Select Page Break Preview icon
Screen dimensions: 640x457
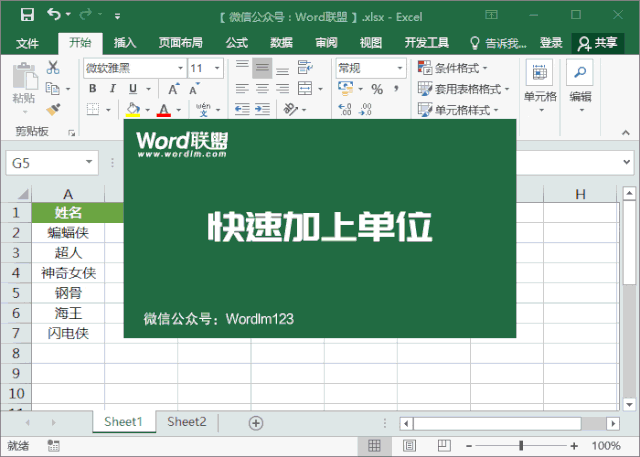pyautogui.click(x=444, y=446)
